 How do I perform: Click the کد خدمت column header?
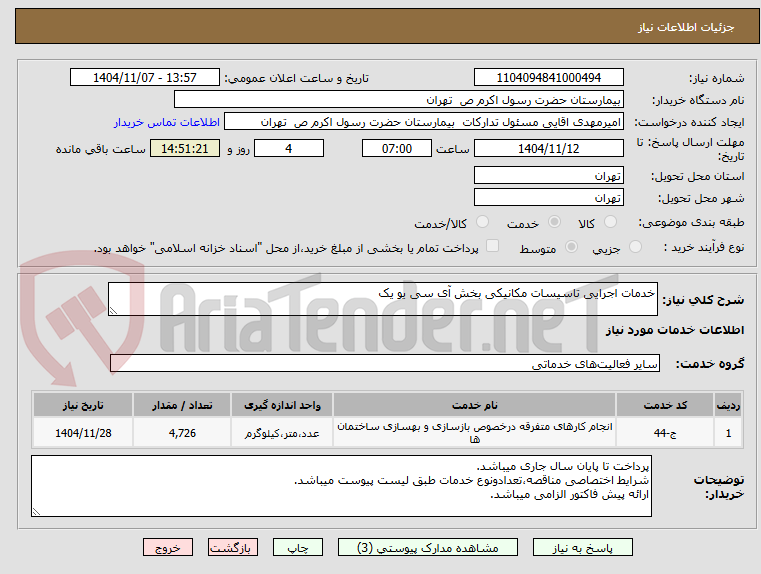pos(665,405)
